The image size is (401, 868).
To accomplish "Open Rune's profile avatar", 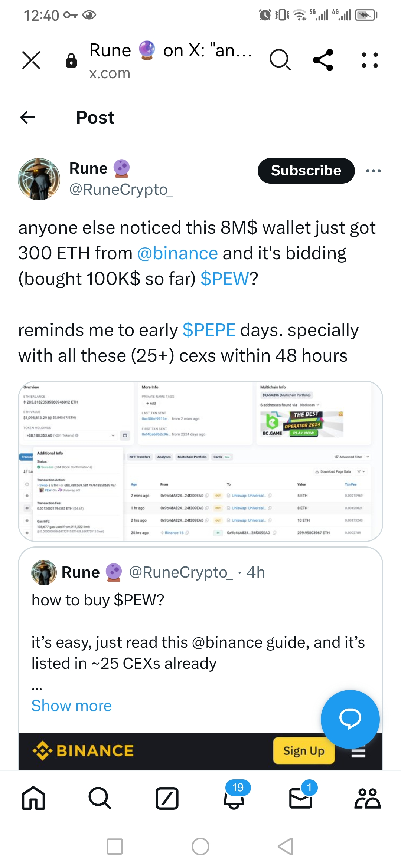I will point(39,179).
